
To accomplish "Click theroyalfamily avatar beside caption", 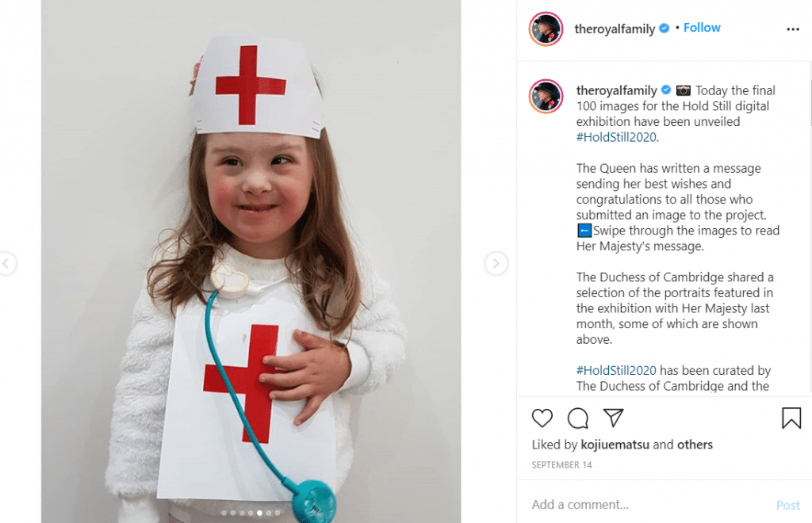I will [546, 96].
